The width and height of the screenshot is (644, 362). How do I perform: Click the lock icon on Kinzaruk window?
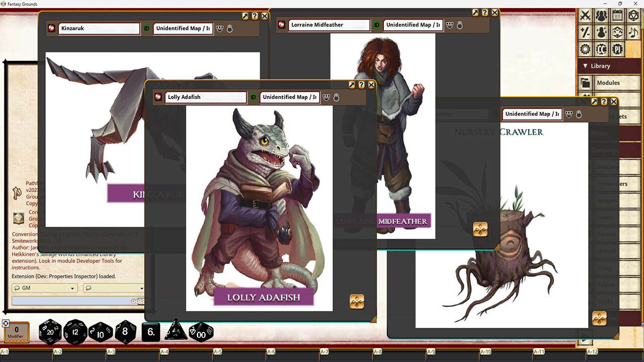click(x=229, y=29)
